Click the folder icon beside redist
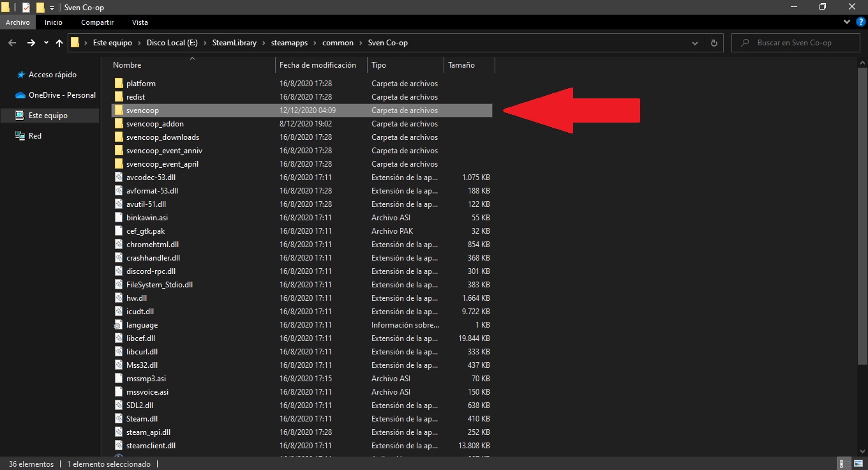The image size is (868, 470). pos(118,97)
